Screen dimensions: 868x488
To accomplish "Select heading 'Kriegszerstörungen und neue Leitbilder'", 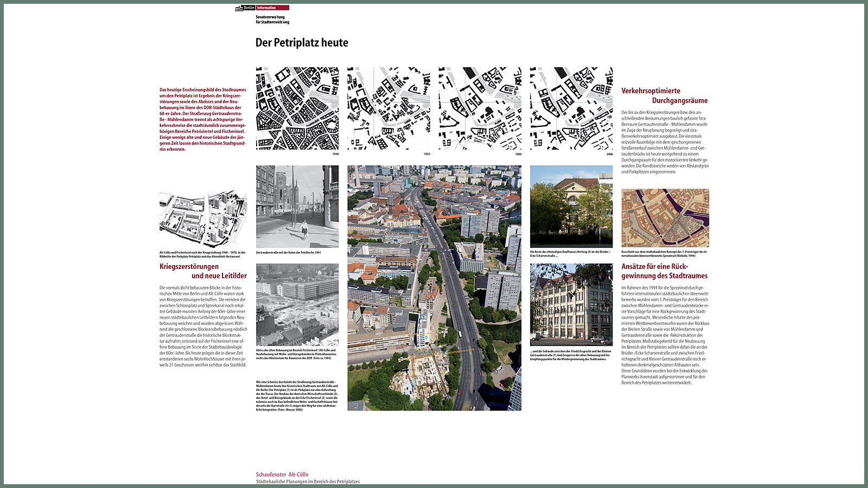I will pyautogui.click(x=203, y=271).
